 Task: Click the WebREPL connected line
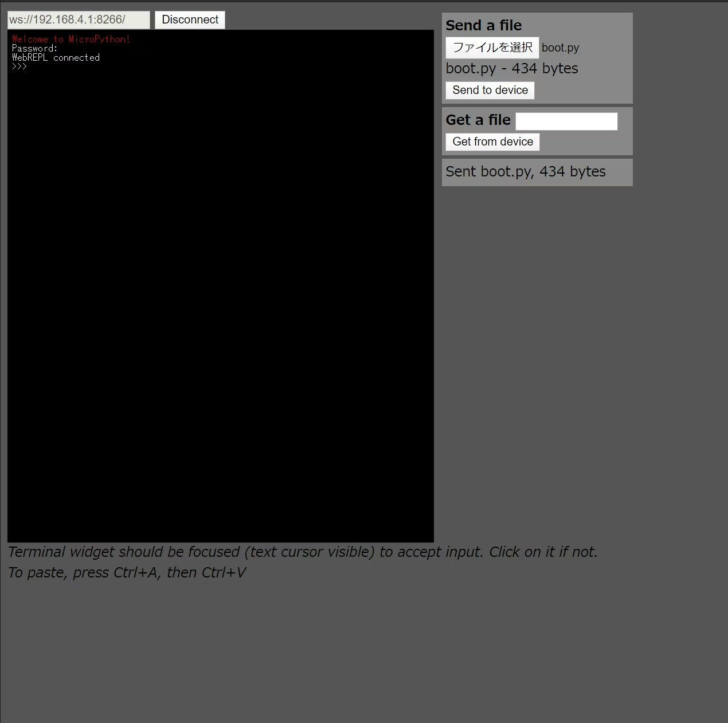56,57
